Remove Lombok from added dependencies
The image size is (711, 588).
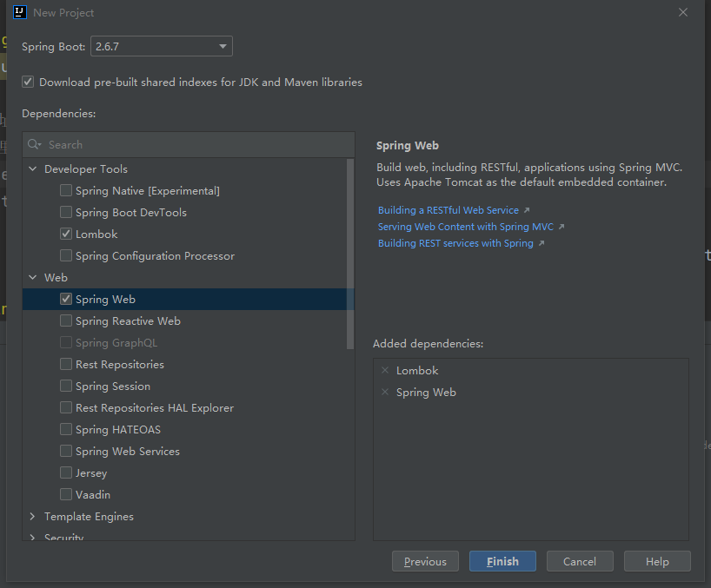385,370
